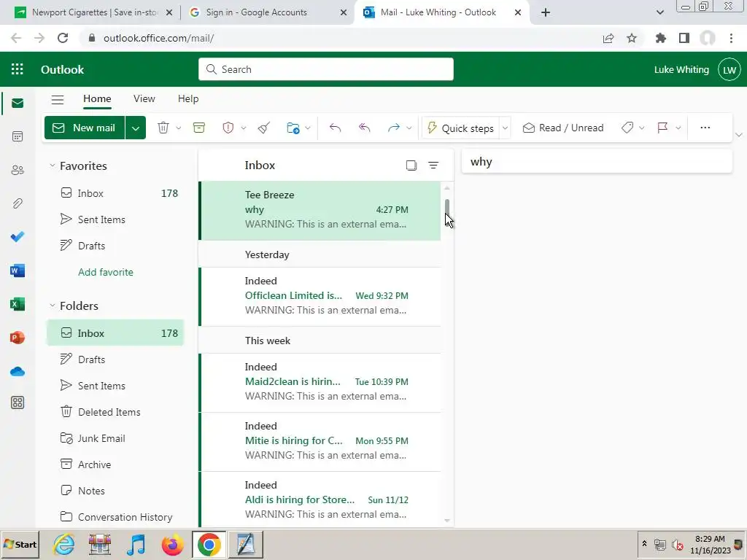Open the Tee Breeze 'why' email
747x560 pixels.
click(320, 210)
